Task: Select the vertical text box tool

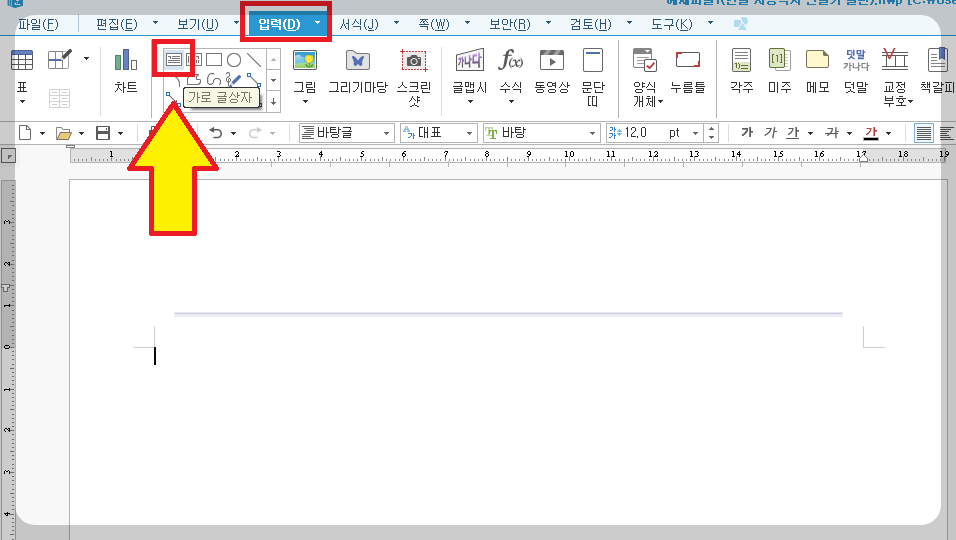Action: [x=194, y=60]
